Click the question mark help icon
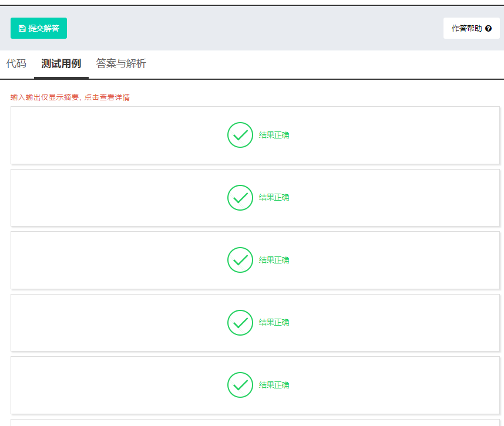 [x=488, y=28]
